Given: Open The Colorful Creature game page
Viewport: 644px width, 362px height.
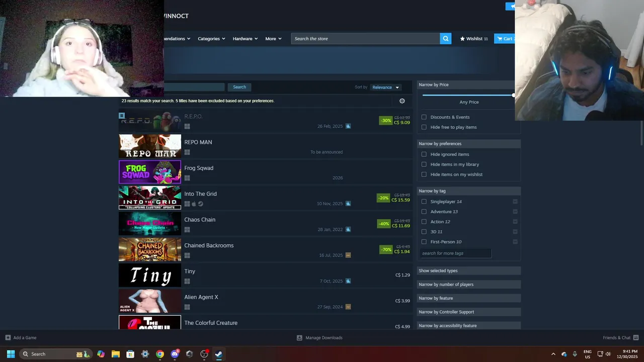Looking at the screenshot, I should coord(266,322).
